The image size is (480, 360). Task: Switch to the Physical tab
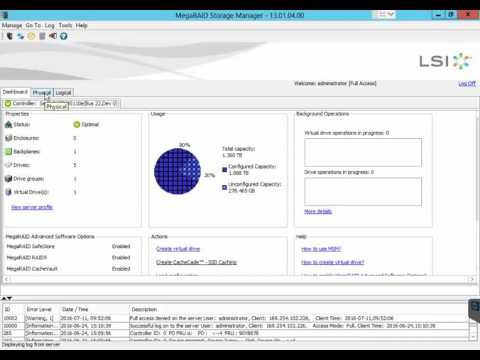click(x=42, y=92)
